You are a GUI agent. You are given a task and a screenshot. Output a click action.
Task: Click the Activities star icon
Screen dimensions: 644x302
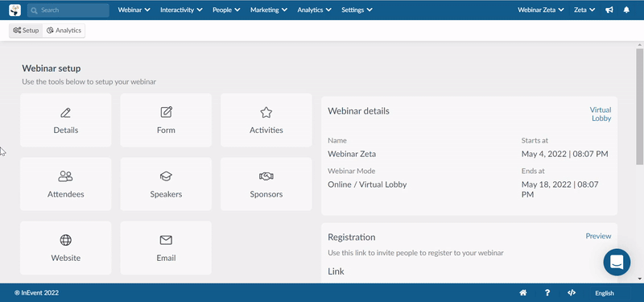pos(266,113)
